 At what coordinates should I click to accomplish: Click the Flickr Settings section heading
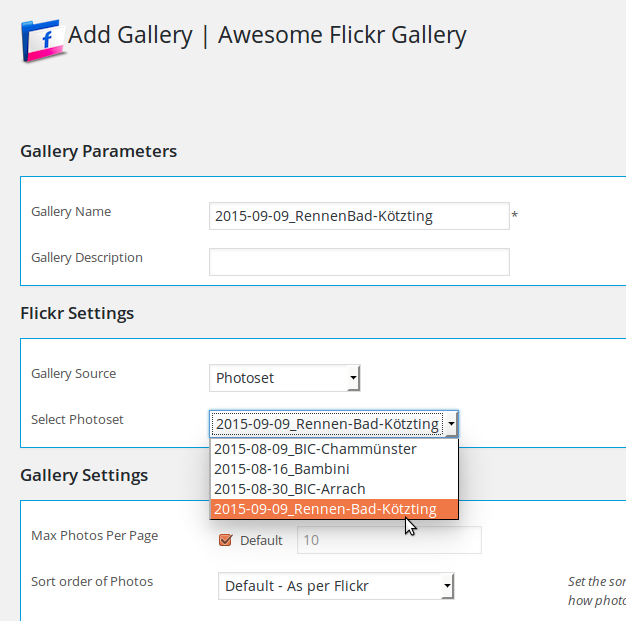pos(77,313)
